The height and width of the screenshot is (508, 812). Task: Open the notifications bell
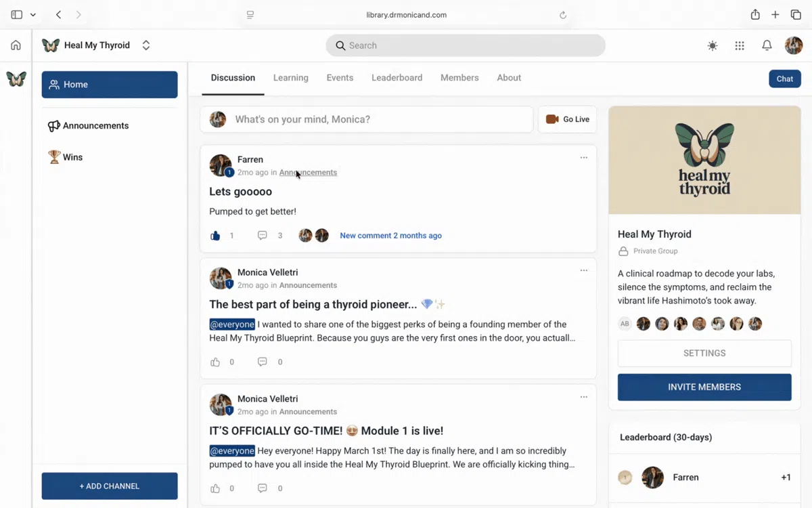767,45
